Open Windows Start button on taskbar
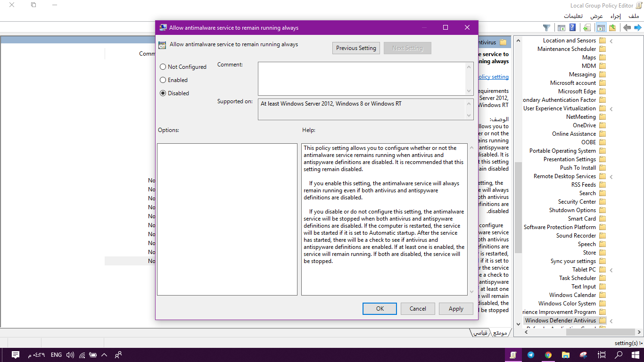 click(x=636, y=355)
